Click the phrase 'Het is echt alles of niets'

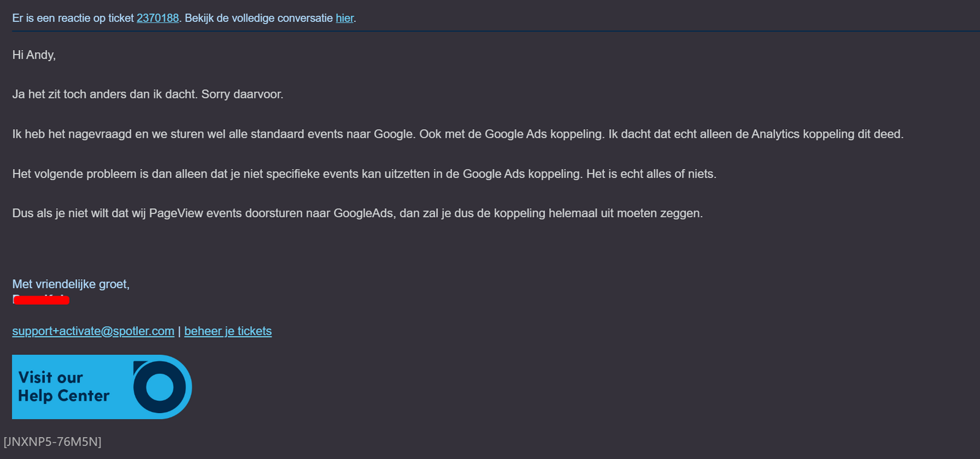coord(650,174)
